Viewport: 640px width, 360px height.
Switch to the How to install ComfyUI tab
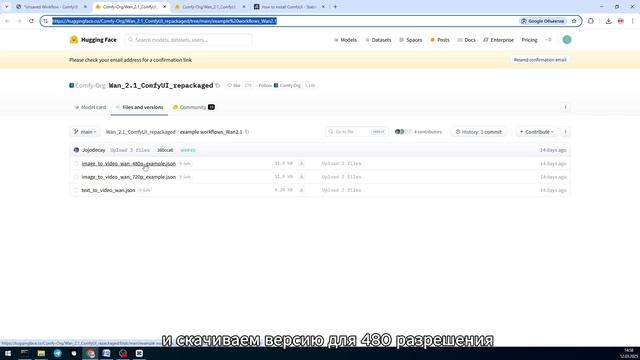[x=289, y=7]
